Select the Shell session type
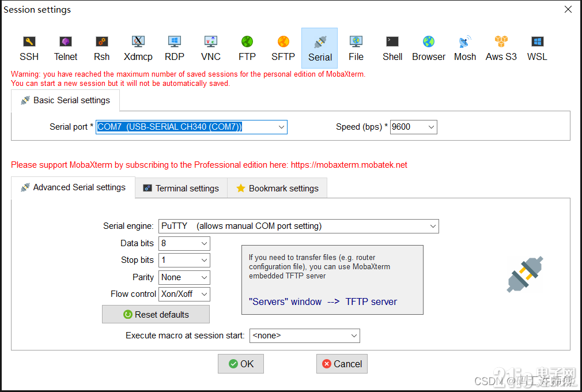Image resolution: width=582 pixels, height=392 pixels. tap(392, 48)
